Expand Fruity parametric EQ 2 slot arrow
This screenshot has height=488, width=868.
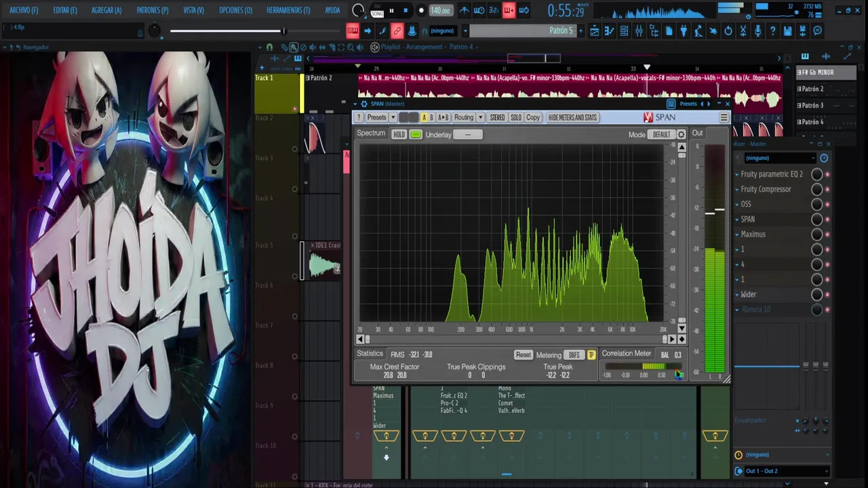(x=737, y=174)
